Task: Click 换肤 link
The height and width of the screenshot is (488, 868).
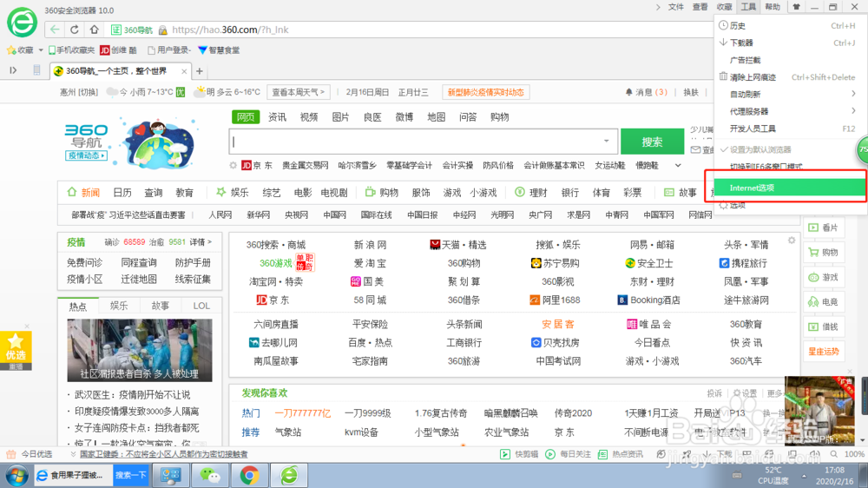Action: click(x=691, y=92)
